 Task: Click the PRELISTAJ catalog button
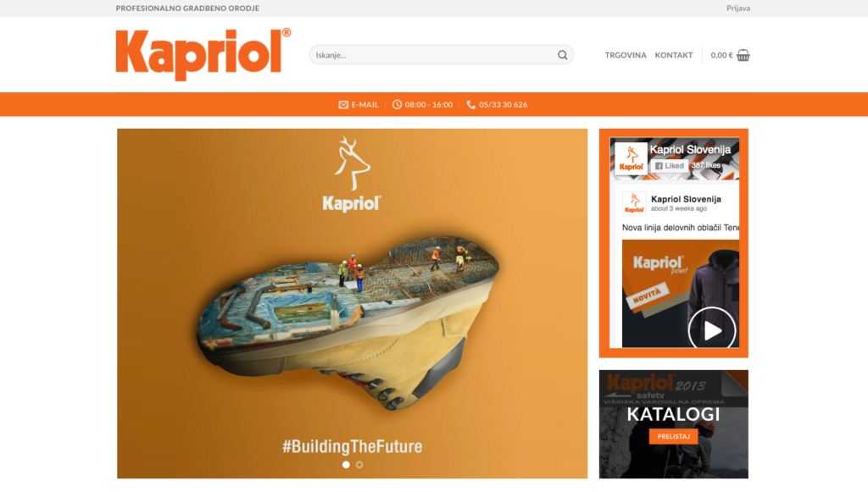point(673,436)
